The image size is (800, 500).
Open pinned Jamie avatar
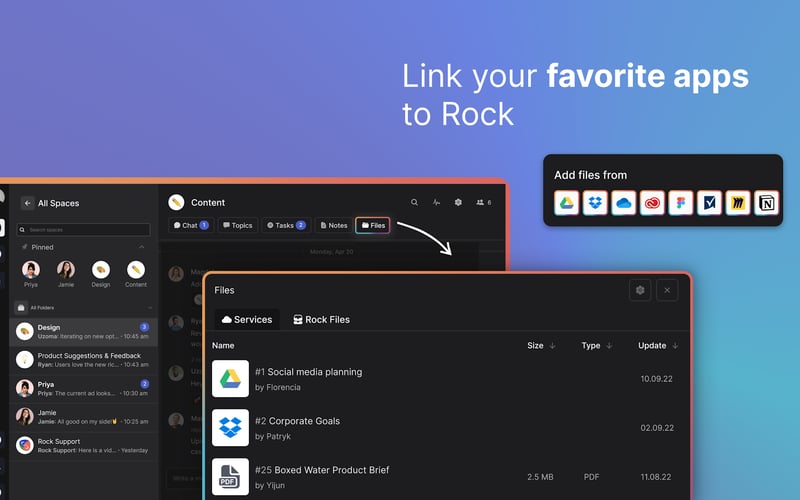click(66, 270)
